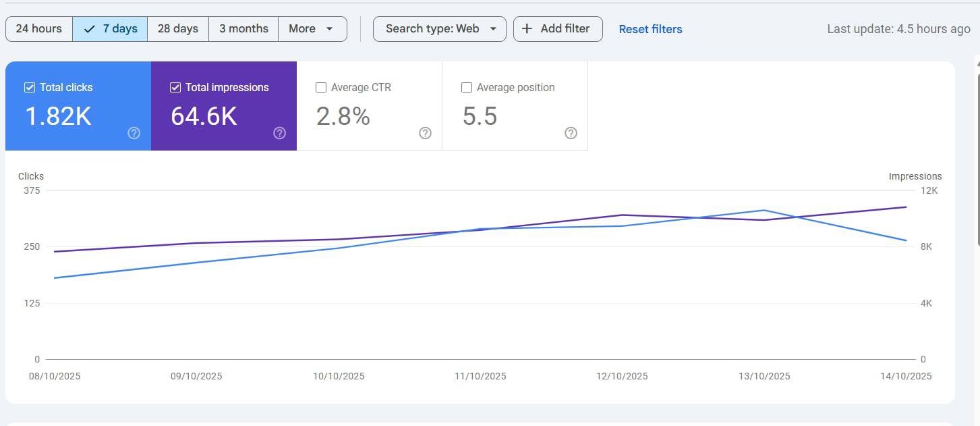Switch to the 28 days range
This screenshot has width=980, height=426.
(x=178, y=29)
